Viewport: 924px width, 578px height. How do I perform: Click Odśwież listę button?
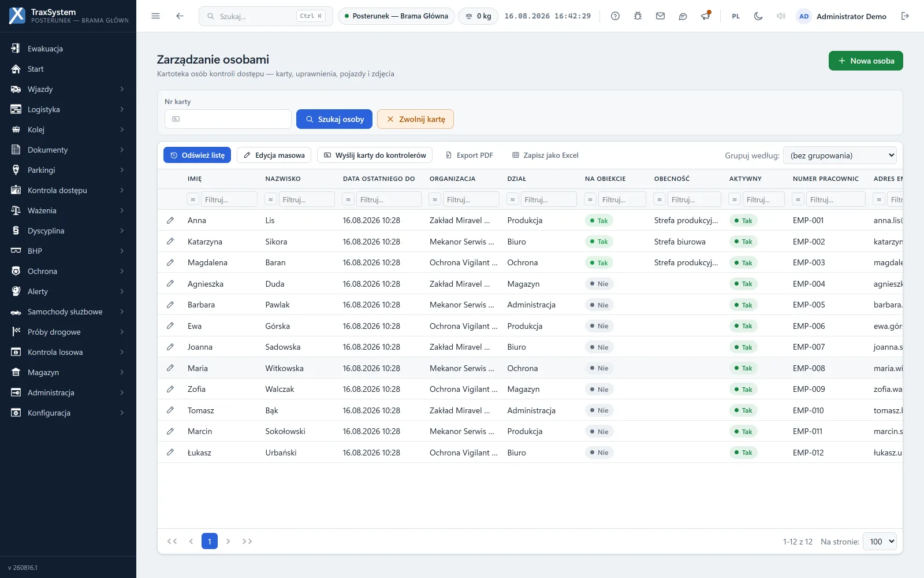(x=197, y=155)
